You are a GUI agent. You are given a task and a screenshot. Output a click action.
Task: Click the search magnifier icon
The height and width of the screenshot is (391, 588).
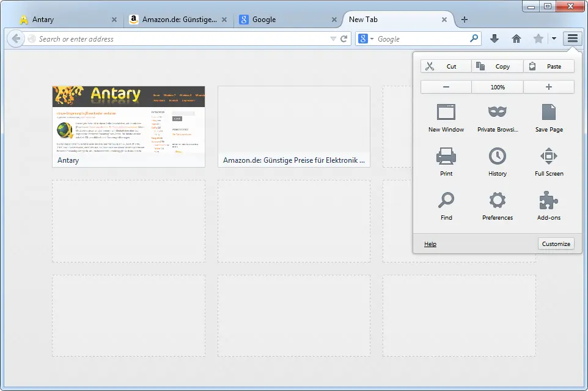point(474,39)
